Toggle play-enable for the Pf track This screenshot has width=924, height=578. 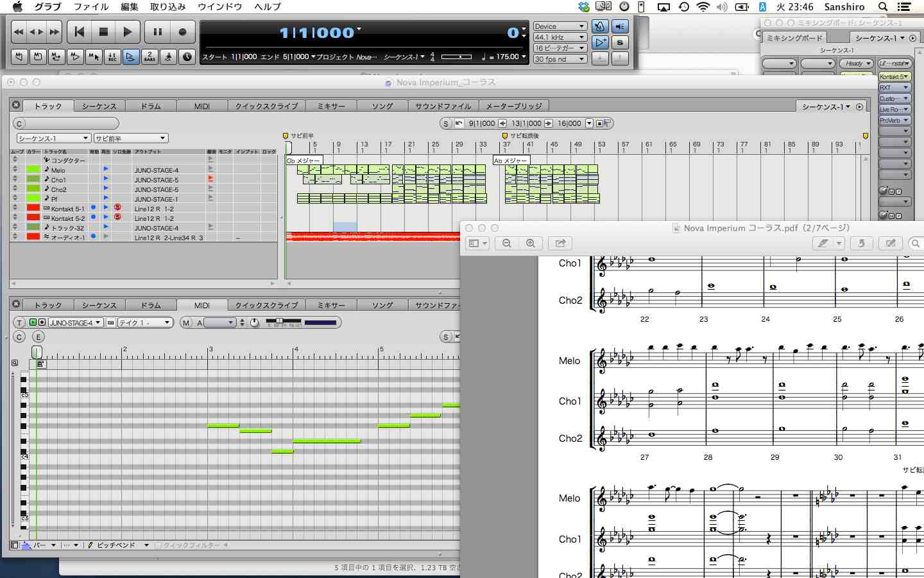tap(106, 198)
